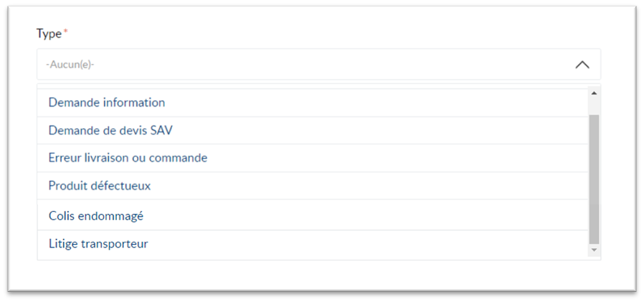The width and height of the screenshot is (644, 302).
Task: Click the red required asterisk beside Type
Action: (65, 32)
